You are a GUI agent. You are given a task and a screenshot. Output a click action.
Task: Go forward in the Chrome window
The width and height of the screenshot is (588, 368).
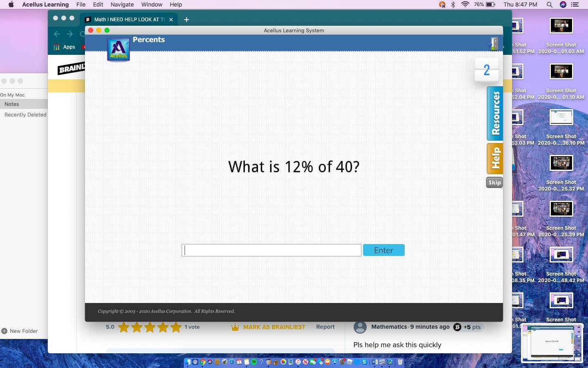70,34
